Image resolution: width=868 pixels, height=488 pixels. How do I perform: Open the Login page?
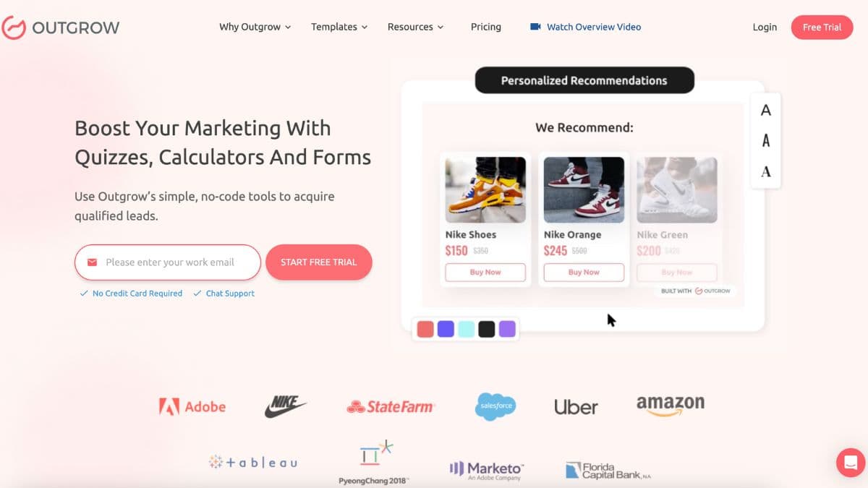[x=765, y=27]
